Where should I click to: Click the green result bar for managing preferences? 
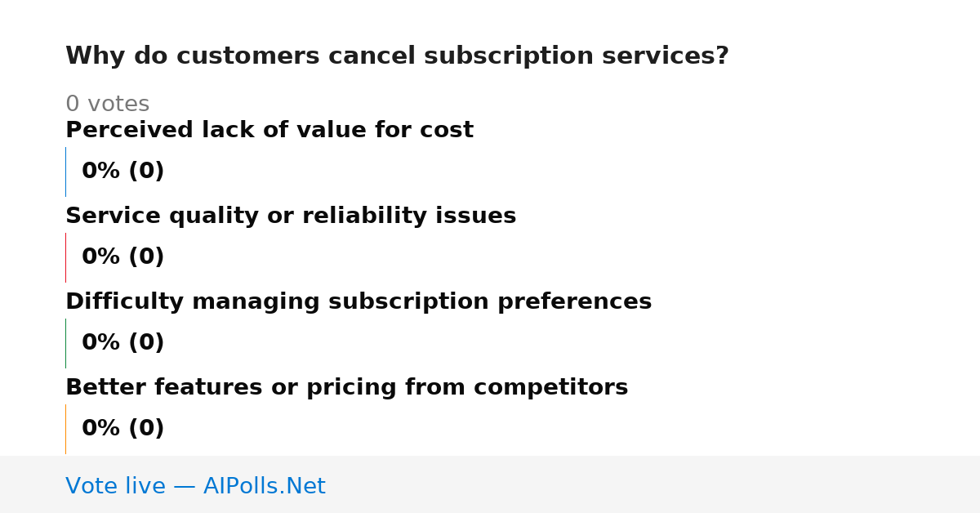[x=65, y=343]
